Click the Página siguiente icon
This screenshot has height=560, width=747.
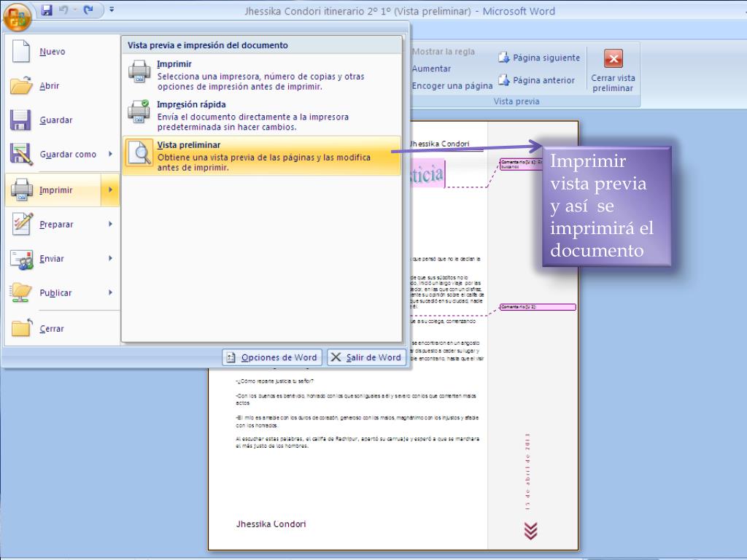click(504, 58)
